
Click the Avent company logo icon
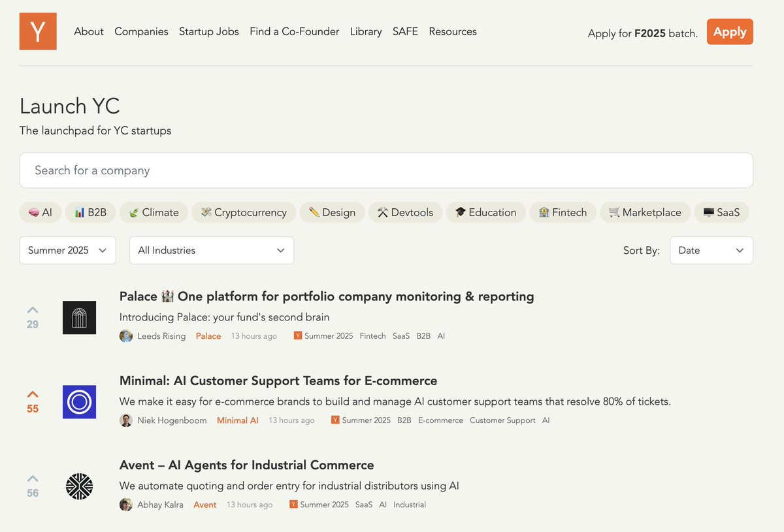click(x=79, y=486)
